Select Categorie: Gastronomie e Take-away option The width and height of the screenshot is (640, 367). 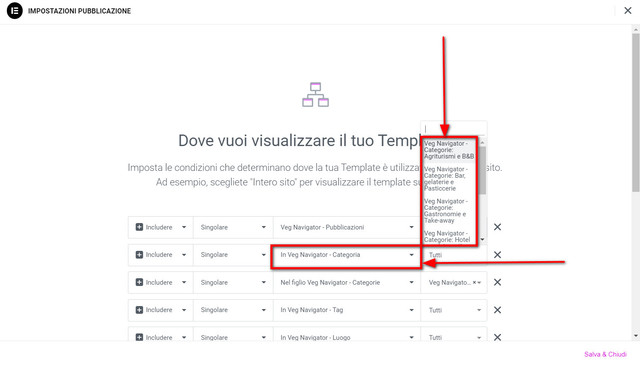point(450,211)
